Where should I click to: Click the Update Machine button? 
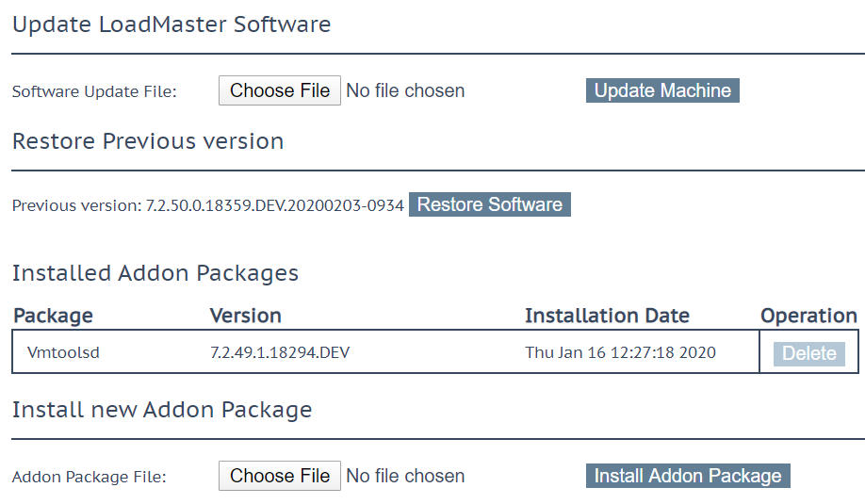[x=662, y=90]
